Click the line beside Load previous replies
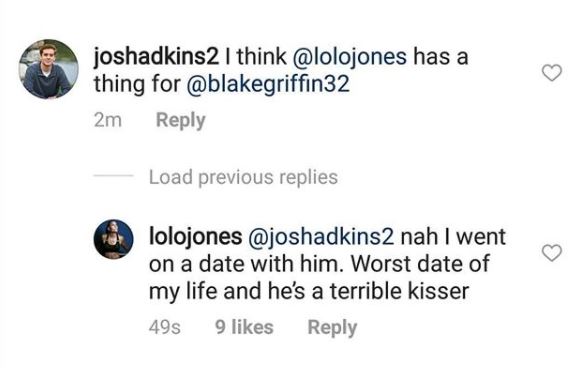 [113, 175]
